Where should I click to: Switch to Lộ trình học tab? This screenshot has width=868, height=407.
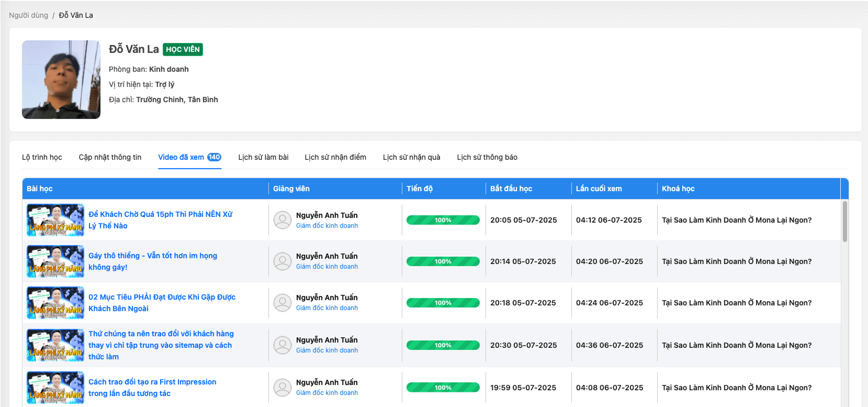tap(42, 157)
